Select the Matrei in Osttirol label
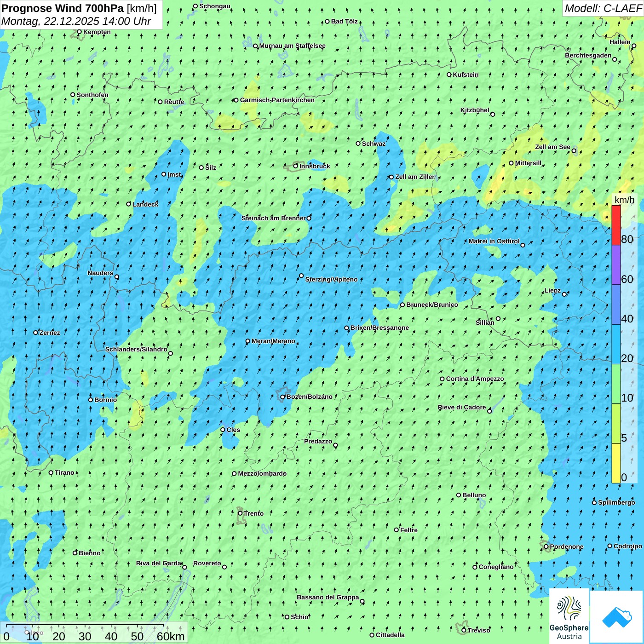Screen dimensions: 644x644 494,241
